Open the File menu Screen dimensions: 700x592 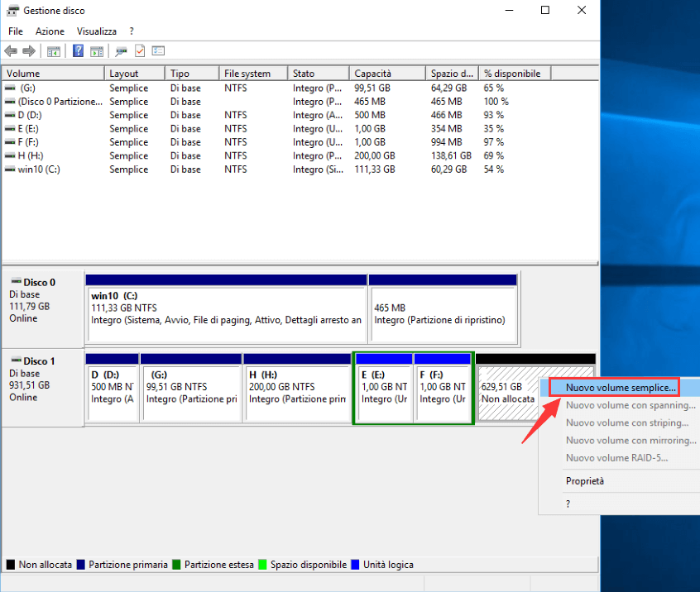point(16,31)
